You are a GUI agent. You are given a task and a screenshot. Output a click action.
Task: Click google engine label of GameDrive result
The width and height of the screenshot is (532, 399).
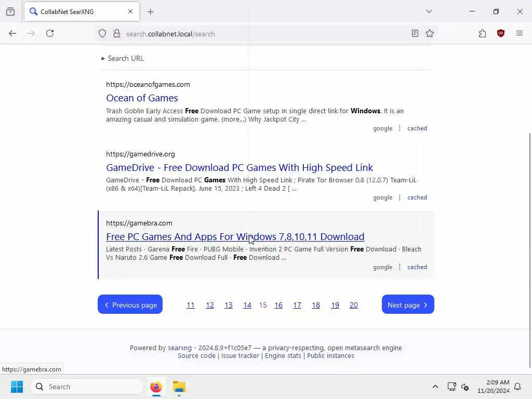[x=383, y=197]
